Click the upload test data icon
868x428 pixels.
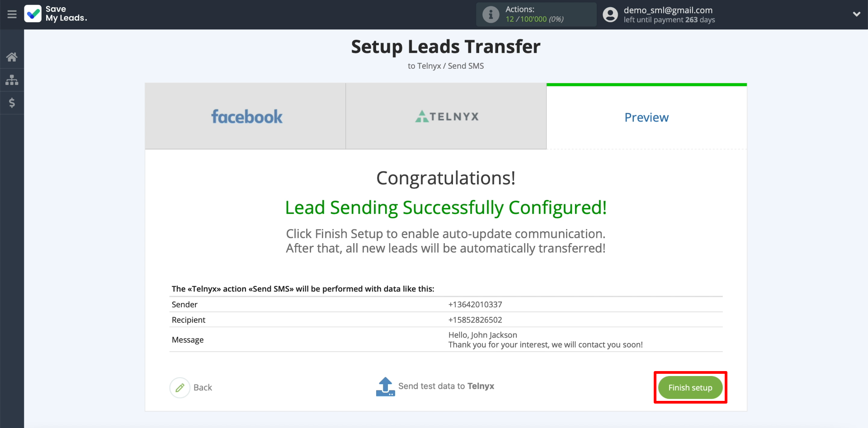[385, 387]
